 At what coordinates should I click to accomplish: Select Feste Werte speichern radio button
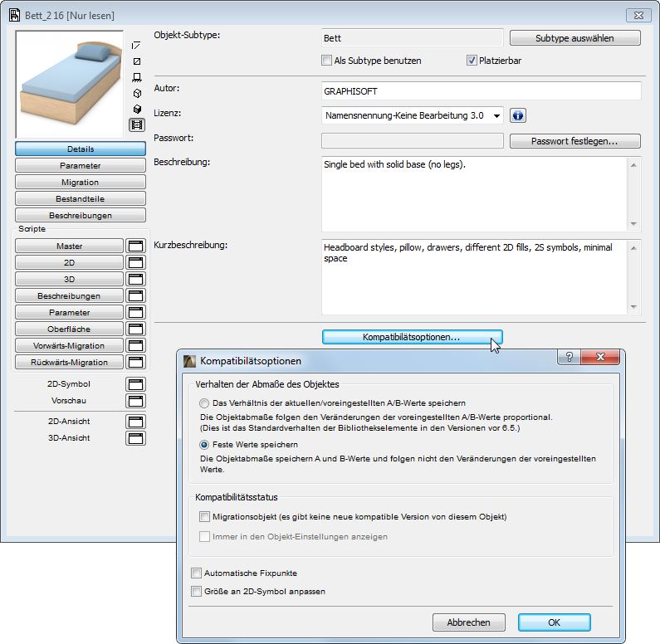[x=204, y=445]
